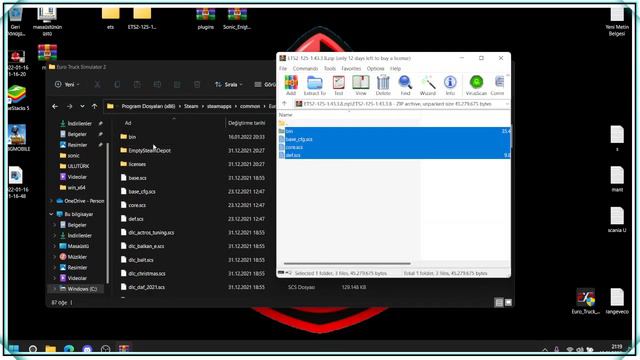Select the Euro_Truck shortcut on desktop
This screenshot has height=360, width=640.
coord(586,301)
